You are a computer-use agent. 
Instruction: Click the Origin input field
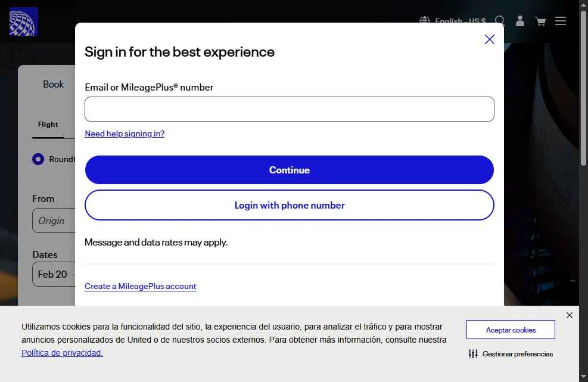pyautogui.click(x=54, y=220)
